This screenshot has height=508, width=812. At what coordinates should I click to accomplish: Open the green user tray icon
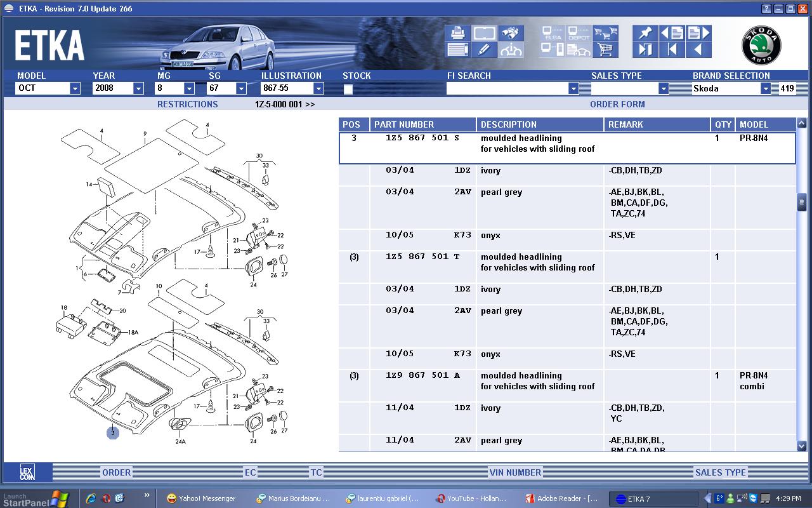pos(730,498)
